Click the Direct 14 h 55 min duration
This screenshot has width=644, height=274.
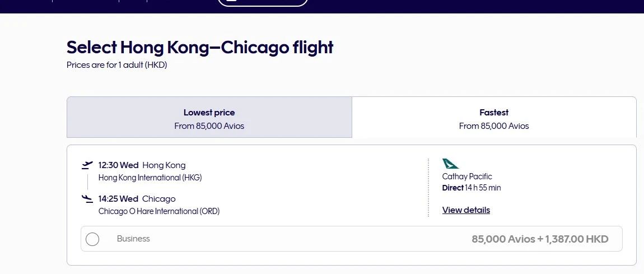472,188
